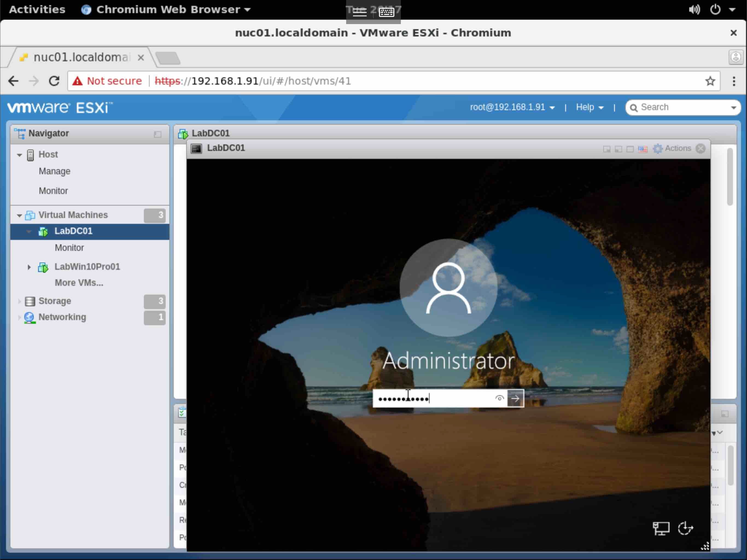Click the LabDC01 page header icon
Viewport: 747px width, 560px height.
click(x=183, y=134)
